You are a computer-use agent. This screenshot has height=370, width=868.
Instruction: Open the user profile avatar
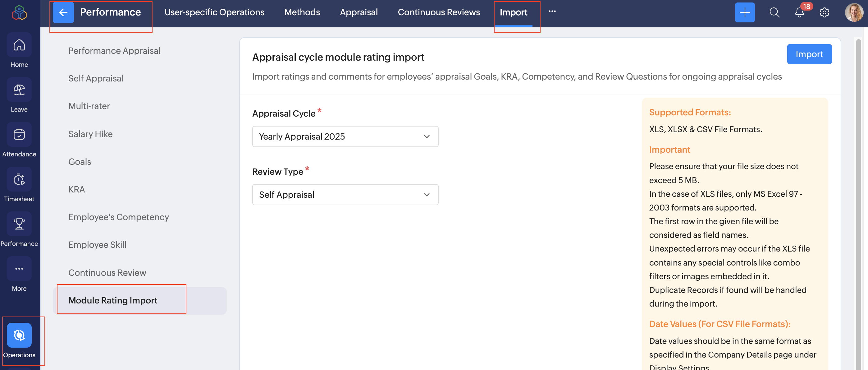coord(853,12)
